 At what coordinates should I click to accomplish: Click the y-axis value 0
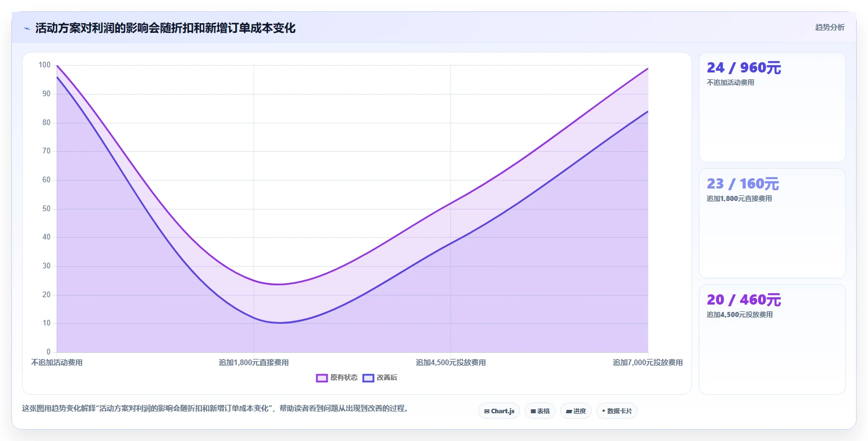pos(49,352)
